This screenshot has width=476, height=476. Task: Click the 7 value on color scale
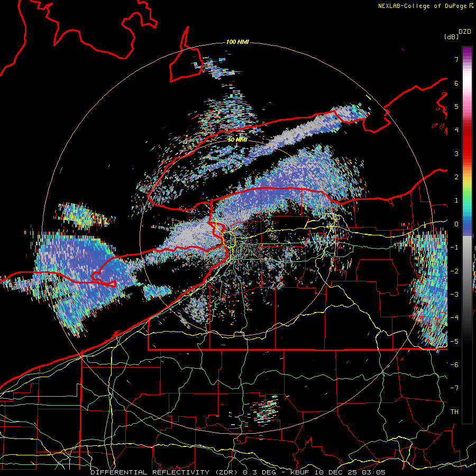(x=456, y=59)
